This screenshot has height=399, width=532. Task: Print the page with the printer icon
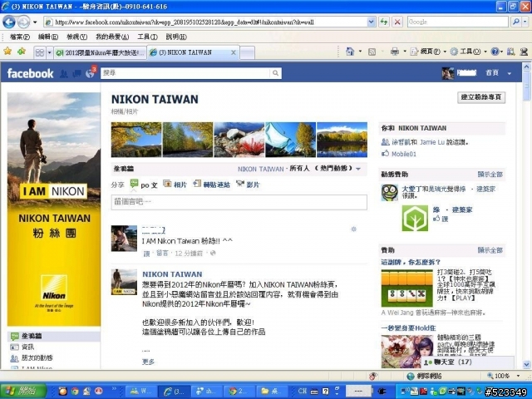tap(395, 52)
